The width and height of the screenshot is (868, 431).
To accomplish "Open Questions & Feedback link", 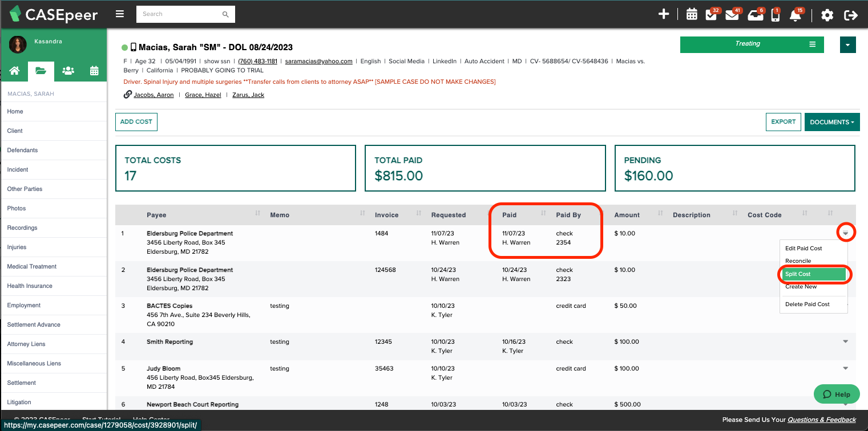I will [x=822, y=420].
